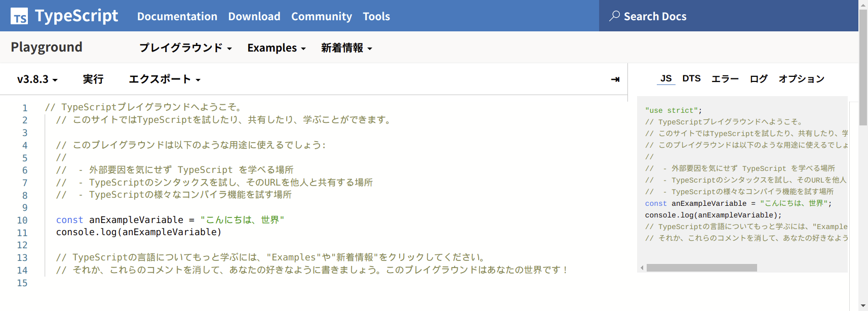Click the page scrollbar down arrow

point(863,306)
